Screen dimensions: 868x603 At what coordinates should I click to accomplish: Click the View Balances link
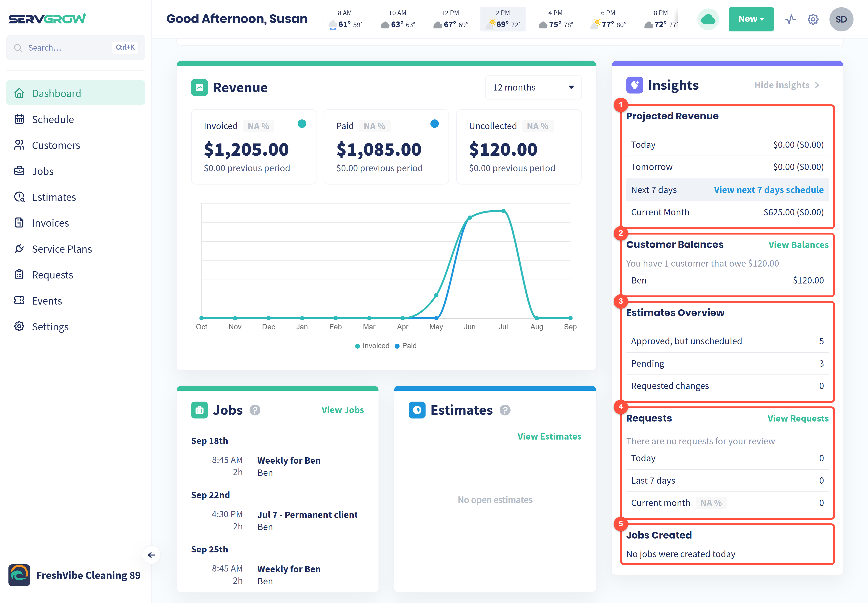pyautogui.click(x=798, y=245)
